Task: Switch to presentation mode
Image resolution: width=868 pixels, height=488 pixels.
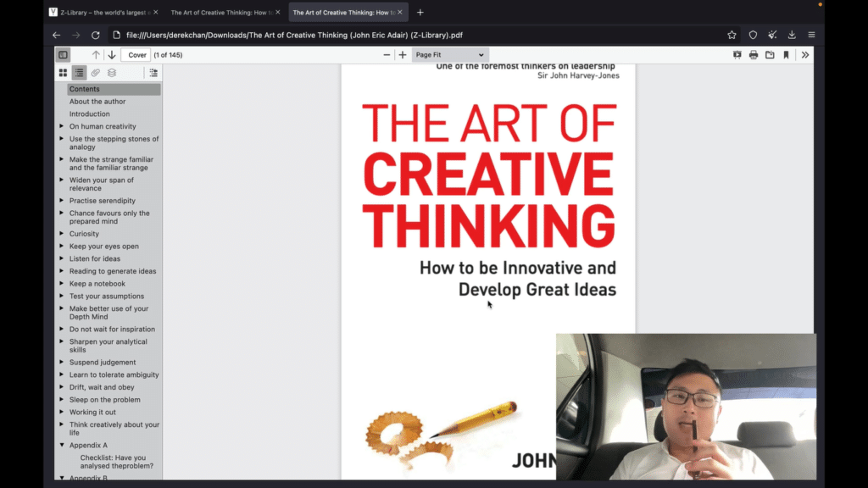Action: pyautogui.click(x=737, y=55)
